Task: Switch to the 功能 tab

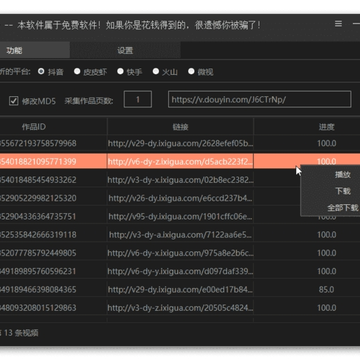Action: pyautogui.click(x=34, y=50)
